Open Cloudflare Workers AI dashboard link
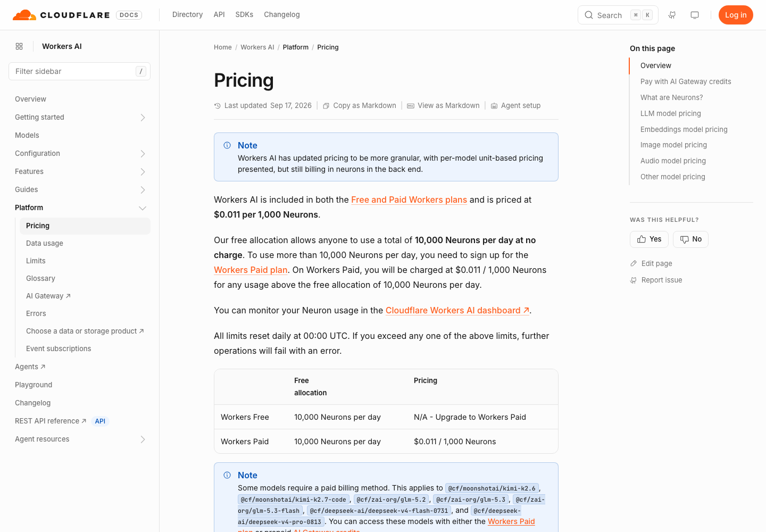 point(457,310)
